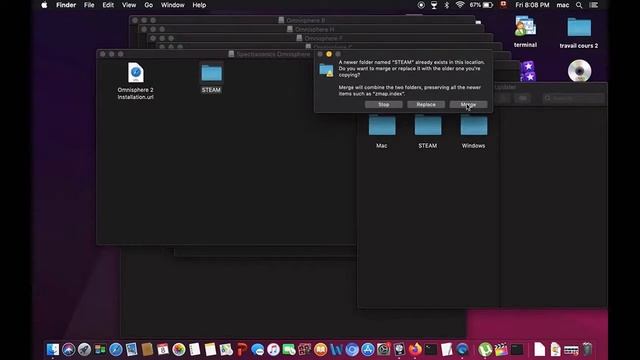
Task: Click the Stop button in the dialog
Action: point(383,104)
